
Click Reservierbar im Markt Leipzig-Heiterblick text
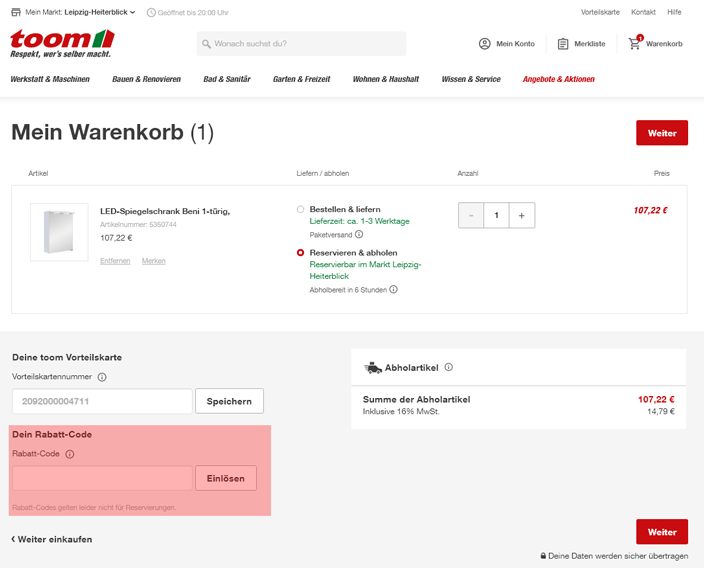(x=365, y=270)
